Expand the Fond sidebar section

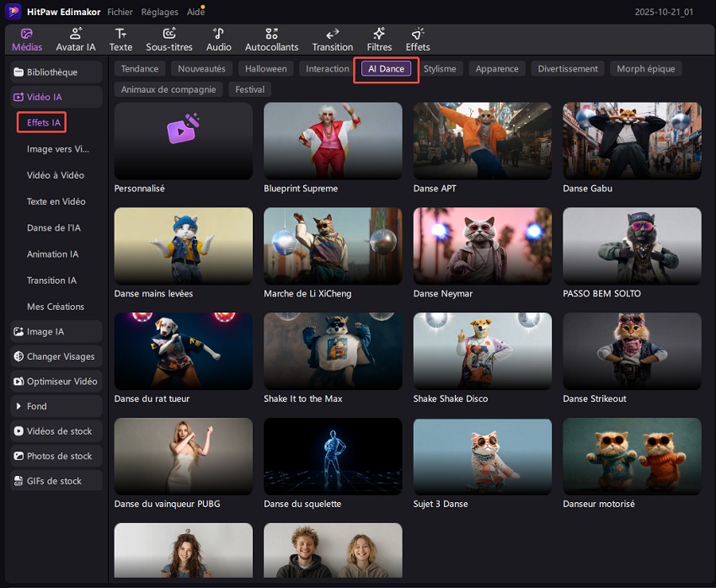(x=56, y=406)
